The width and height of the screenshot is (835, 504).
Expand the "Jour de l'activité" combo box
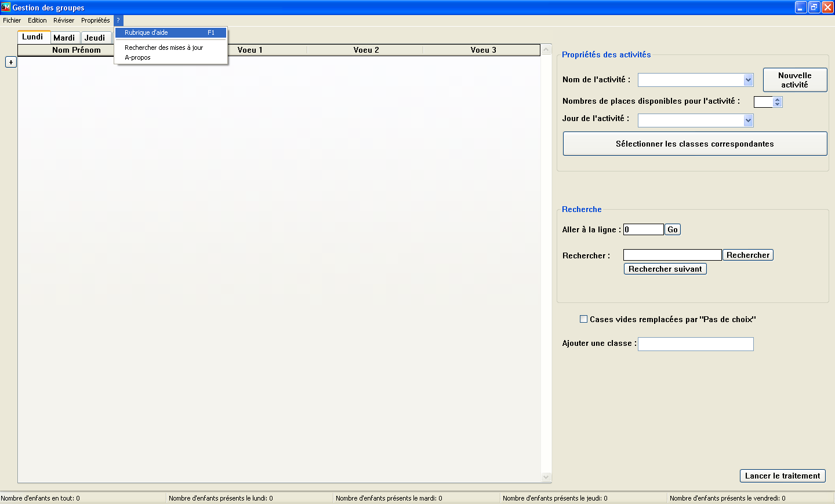click(748, 120)
